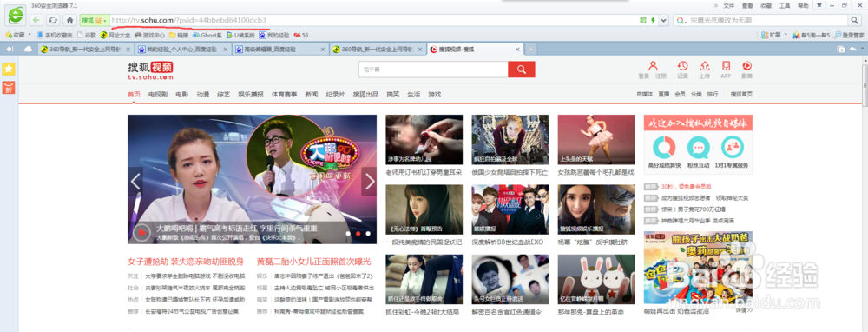The image size is (868, 332).
Task: Go to the browser home page icon
Action: (69, 20)
